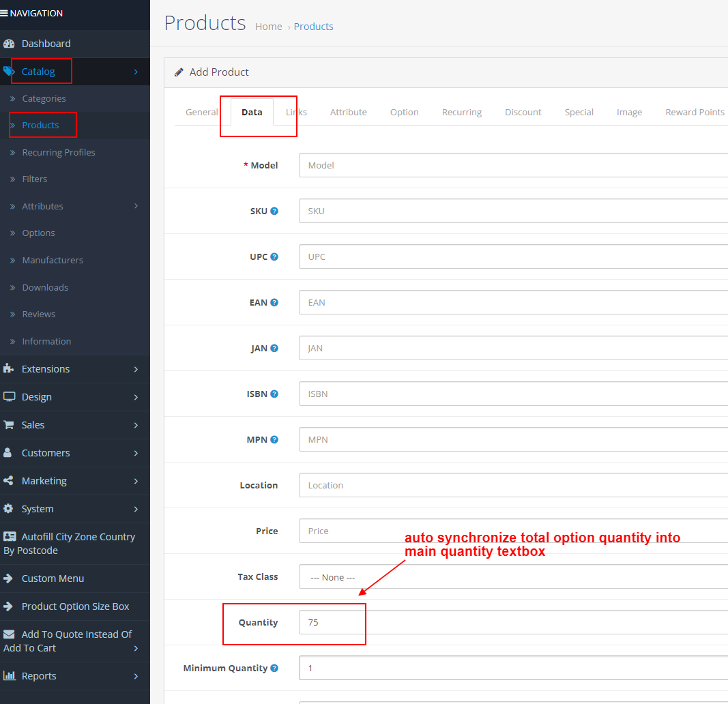
Task: Expand the Attributes submenu
Action: coord(43,205)
